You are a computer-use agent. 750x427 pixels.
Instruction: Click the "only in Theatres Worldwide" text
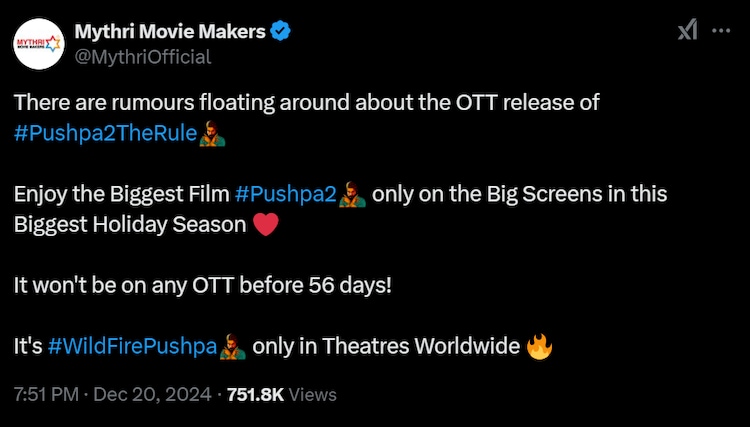coord(385,347)
